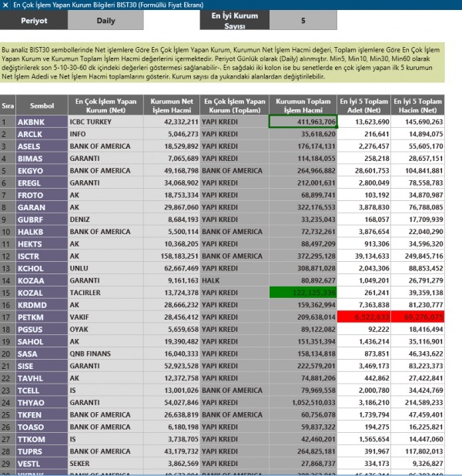The height and width of the screenshot is (476, 462).
Task: Click En İyi 5 Toplam Adet (Net) header
Action: pyautogui.click(x=364, y=106)
